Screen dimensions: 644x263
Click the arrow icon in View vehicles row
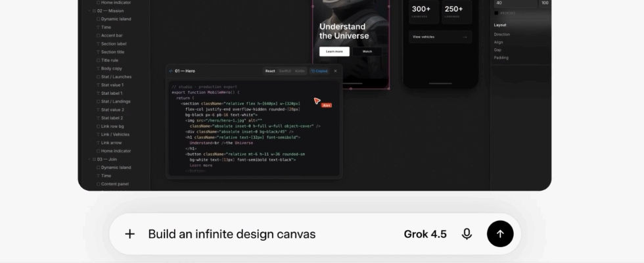point(465,37)
